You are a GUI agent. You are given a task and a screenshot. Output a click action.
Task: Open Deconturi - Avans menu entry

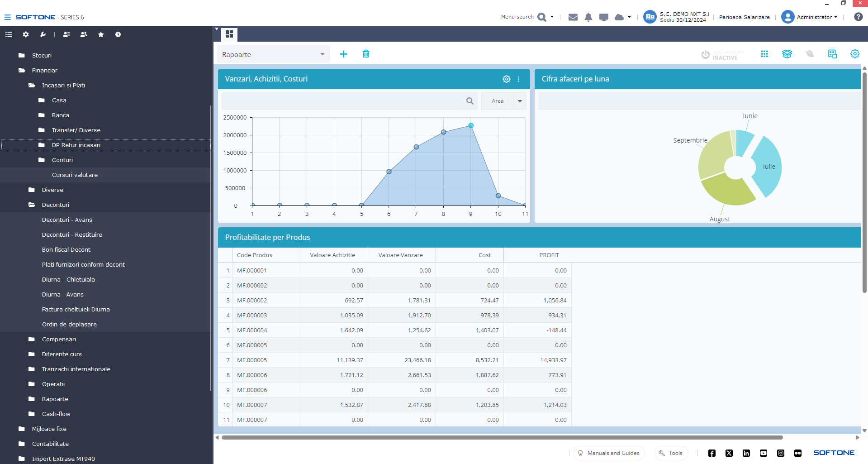[67, 220]
